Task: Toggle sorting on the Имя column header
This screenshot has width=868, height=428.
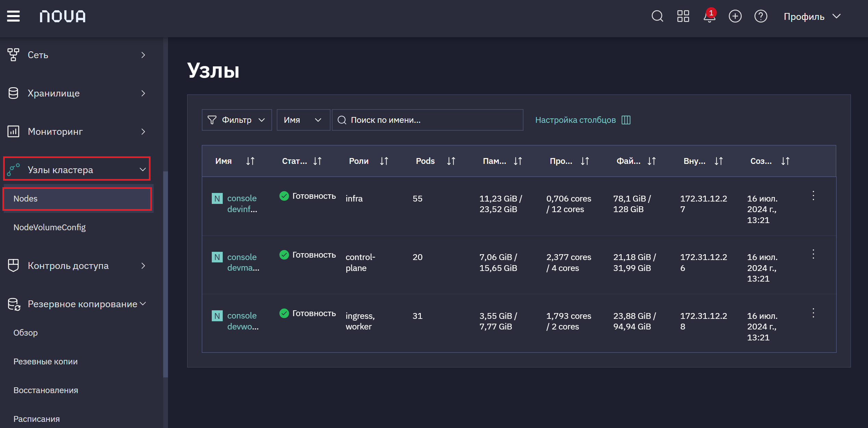Action: (250, 161)
